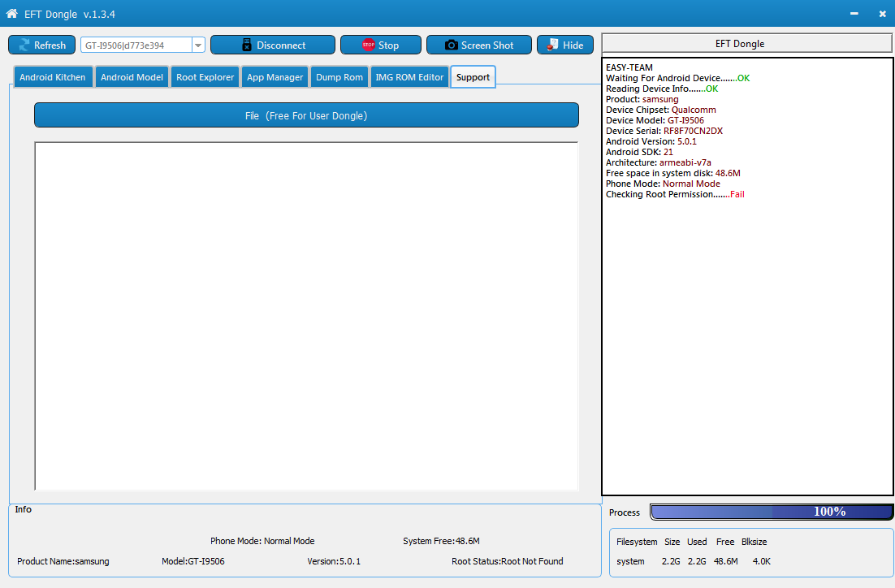Open the Root Explorer tab
The image size is (895, 588).
[x=205, y=77]
